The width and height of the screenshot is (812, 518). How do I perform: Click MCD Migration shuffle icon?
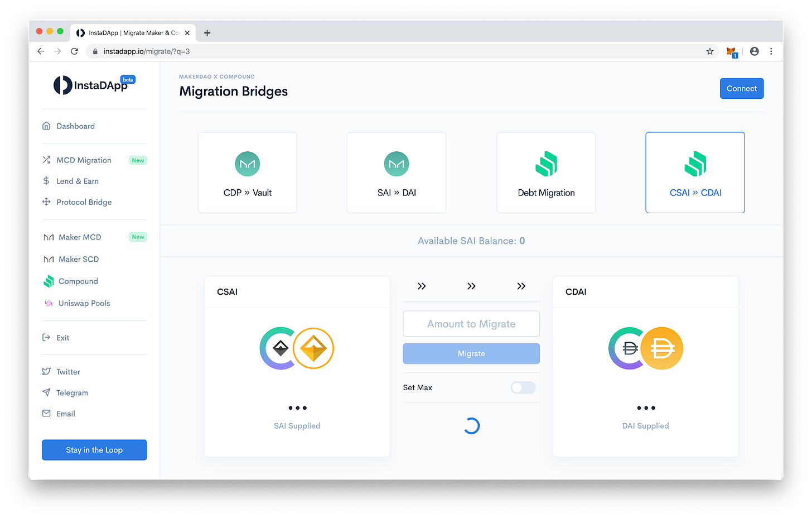[x=46, y=160]
